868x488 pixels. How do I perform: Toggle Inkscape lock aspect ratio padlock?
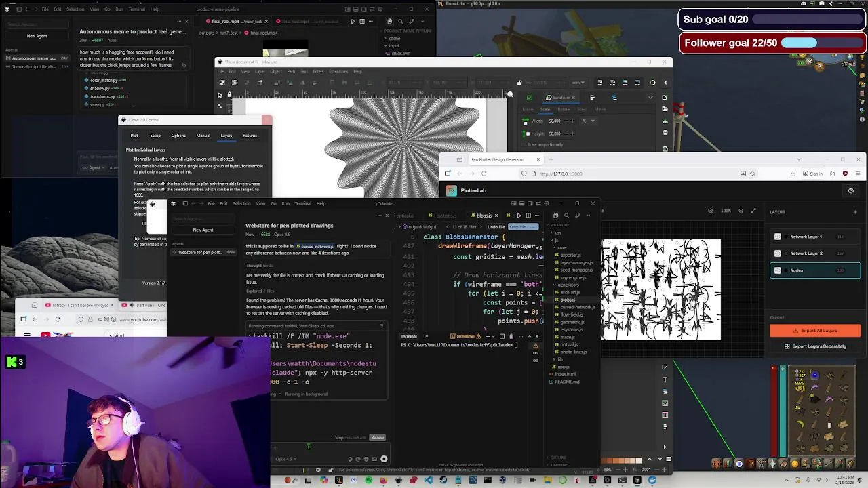[519, 83]
